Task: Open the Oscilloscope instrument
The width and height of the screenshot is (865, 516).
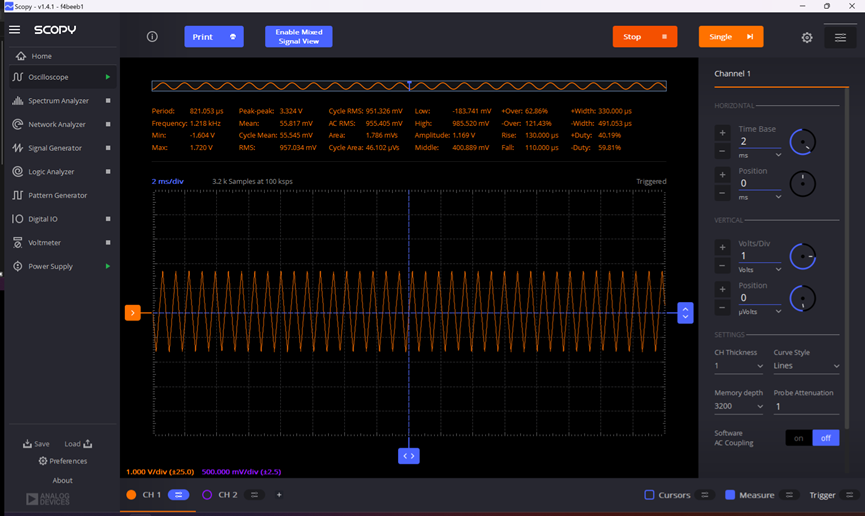Action: 49,77
